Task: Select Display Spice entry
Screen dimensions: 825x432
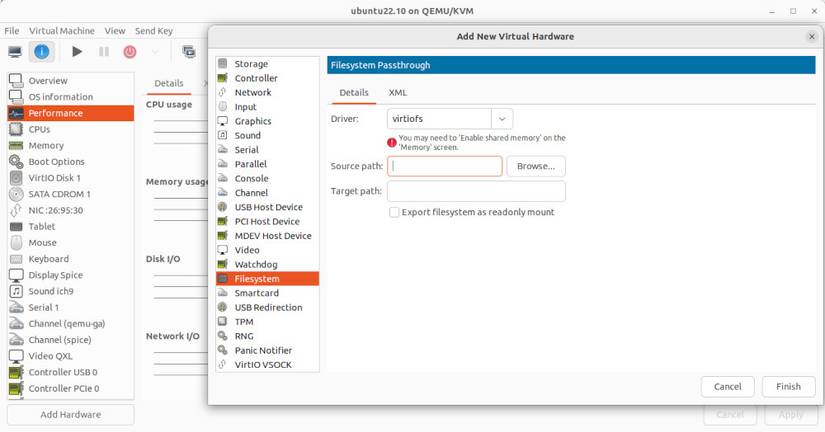Action: point(71,275)
